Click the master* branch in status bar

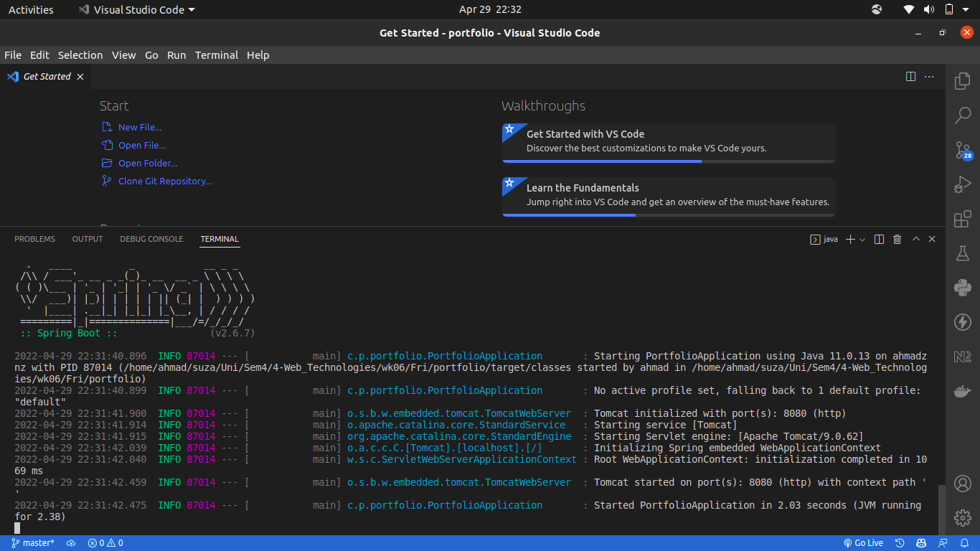click(x=33, y=543)
